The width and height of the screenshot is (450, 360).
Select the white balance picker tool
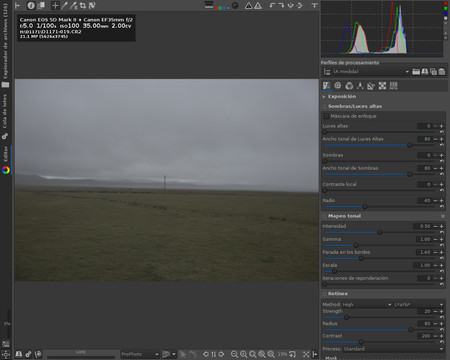(x=64, y=5)
